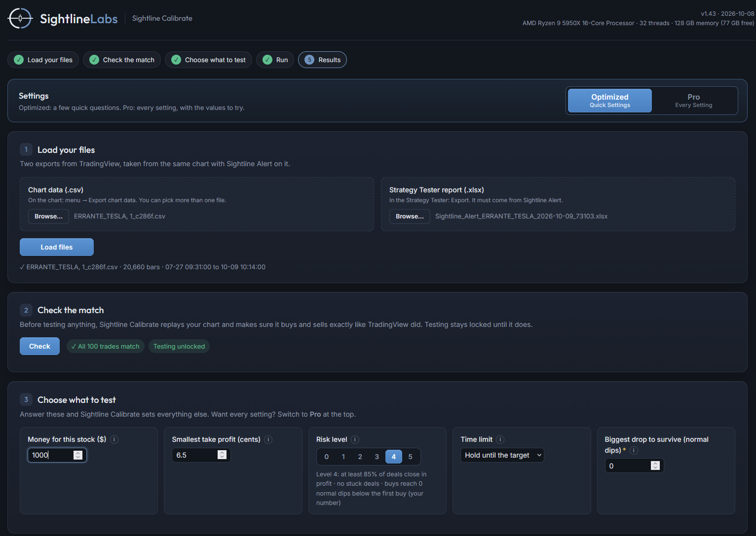
Task: Click info icon beside Smallest take profit
Action: point(268,439)
